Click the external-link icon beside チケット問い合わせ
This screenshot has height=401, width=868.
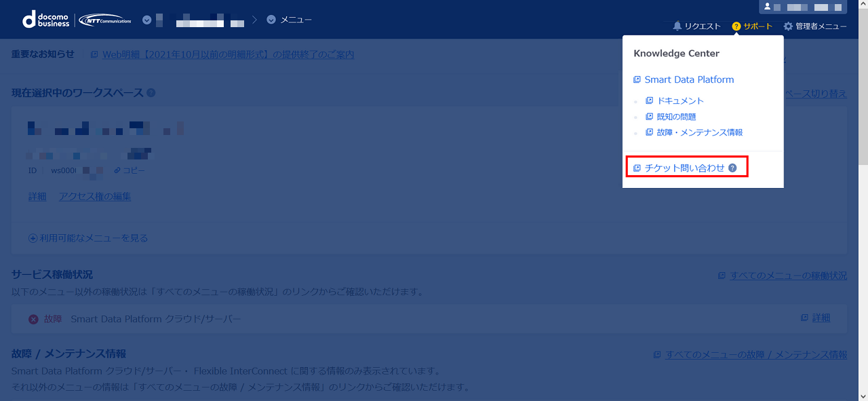tap(637, 168)
